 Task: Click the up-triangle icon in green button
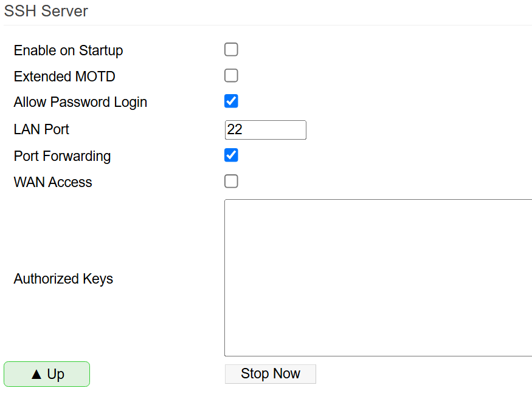pyautogui.click(x=36, y=375)
